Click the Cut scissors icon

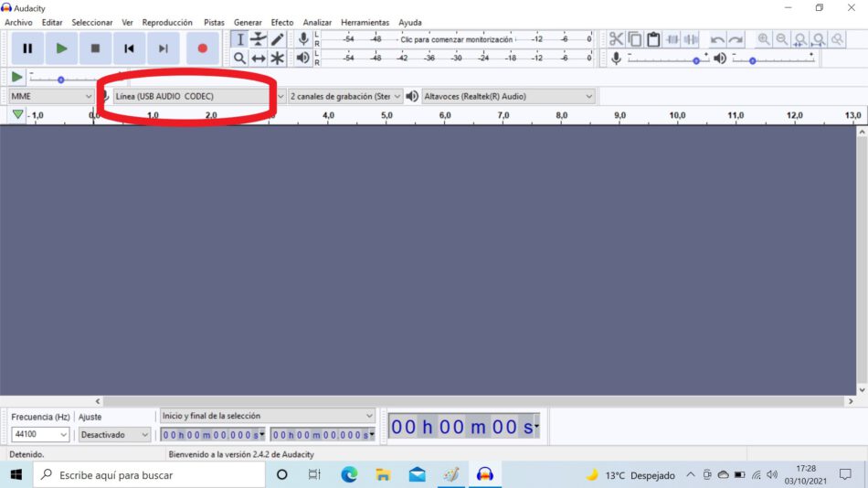coord(616,39)
